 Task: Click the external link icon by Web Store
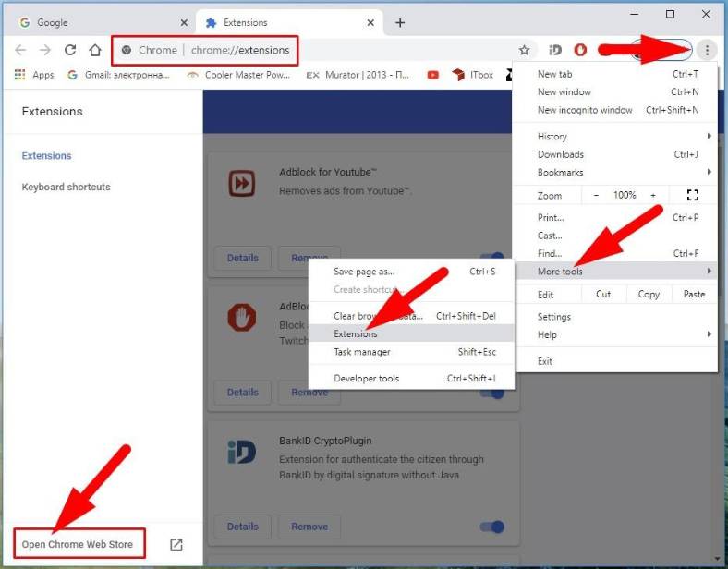click(176, 544)
